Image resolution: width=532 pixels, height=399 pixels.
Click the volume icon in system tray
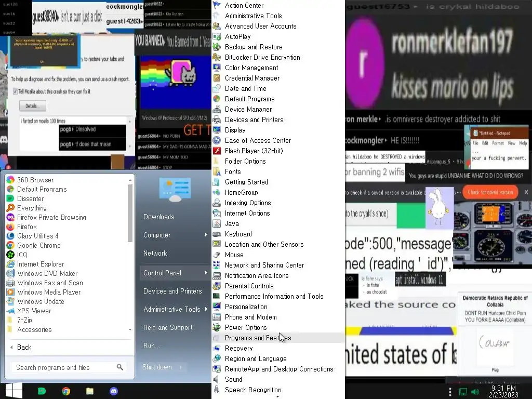[x=475, y=392]
